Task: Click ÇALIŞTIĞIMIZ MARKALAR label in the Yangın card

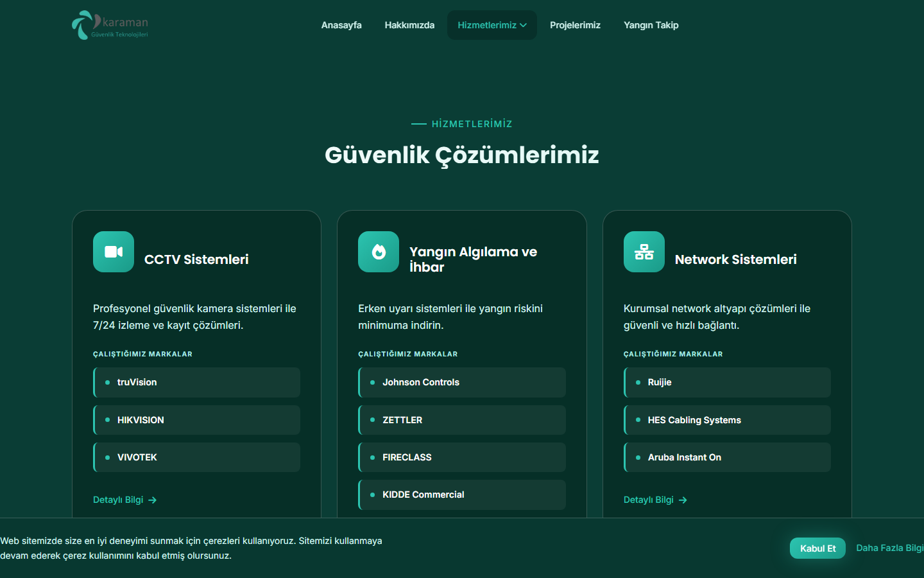Action: pos(408,354)
